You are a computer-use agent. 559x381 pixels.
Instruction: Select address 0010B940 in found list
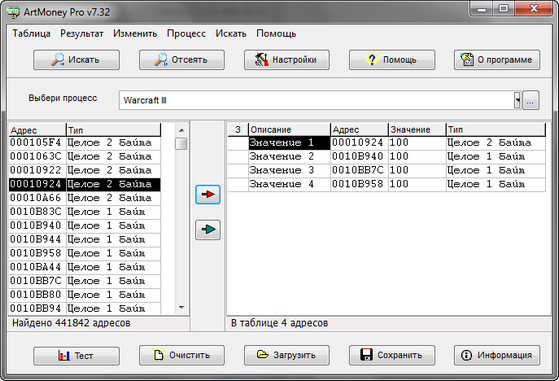[x=36, y=226]
